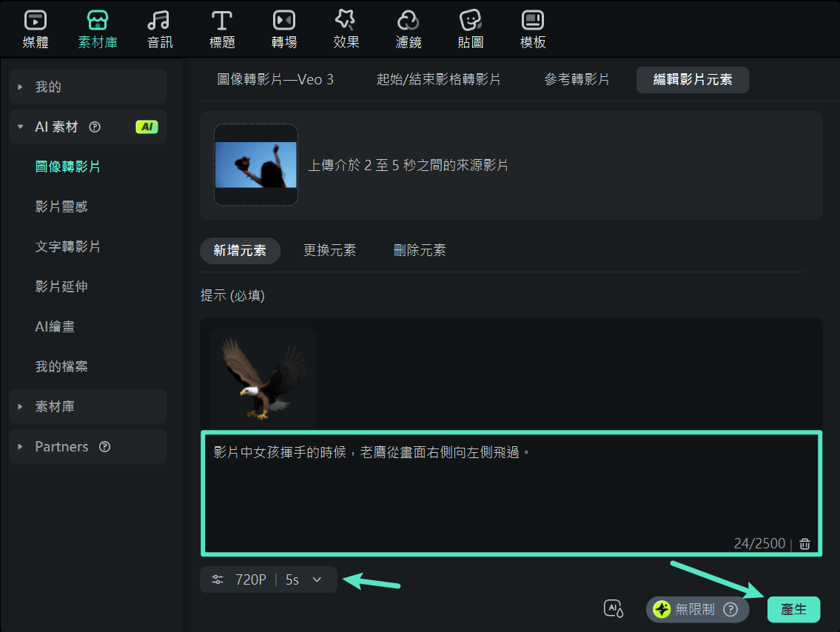Switch to the 參考轉影片 tab
This screenshot has height=632, width=840.
click(x=577, y=81)
